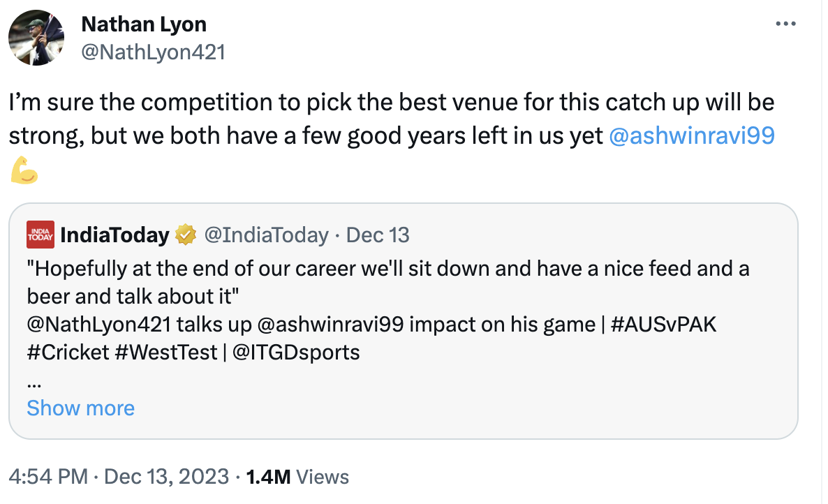Expand quoted tweet with Show more
This screenshot has height=504, width=828.
80,408
